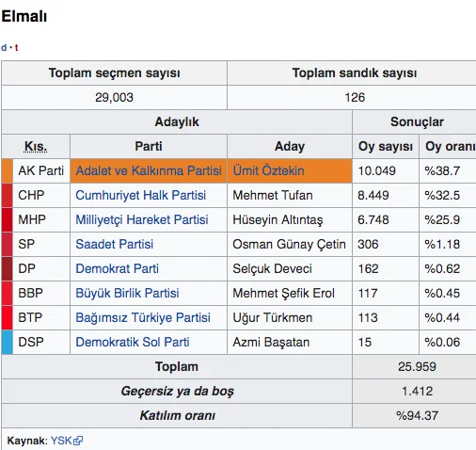Open Büyük Birlik Partisi link

click(127, 293)
